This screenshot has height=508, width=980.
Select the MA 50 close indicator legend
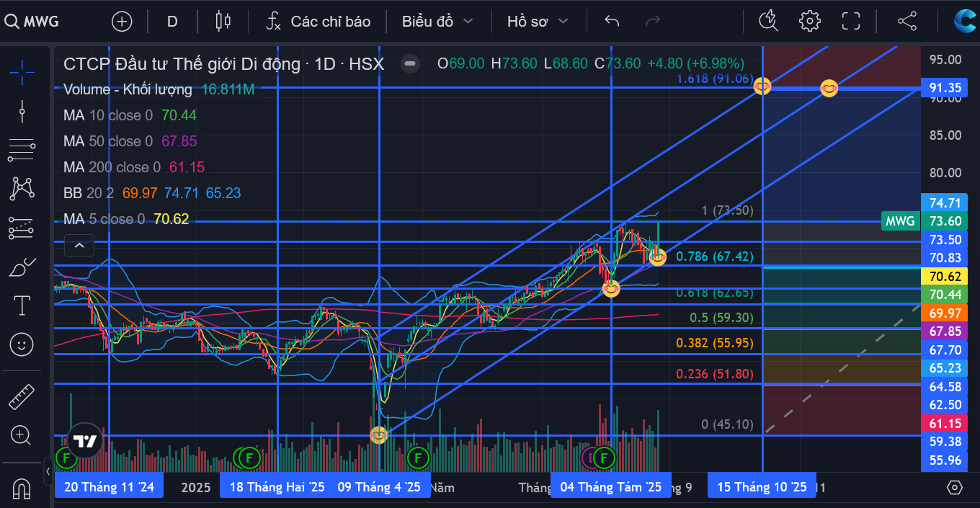click(108, 141)
